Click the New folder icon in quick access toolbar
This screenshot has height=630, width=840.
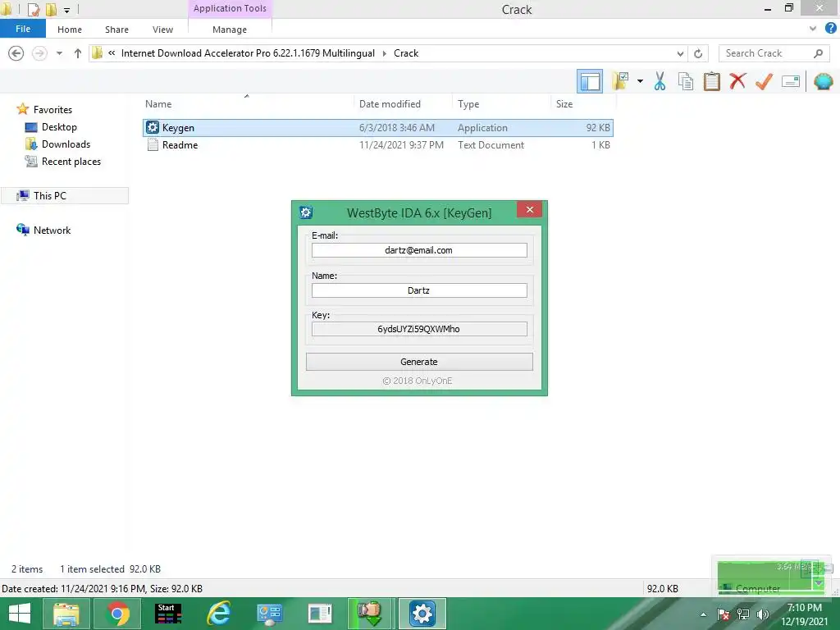tap(51, 9)
